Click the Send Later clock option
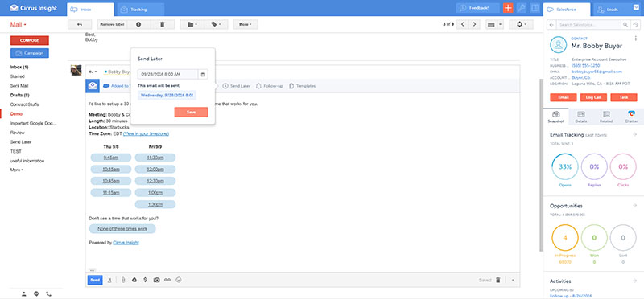644x299 pixels. point(237,86)
